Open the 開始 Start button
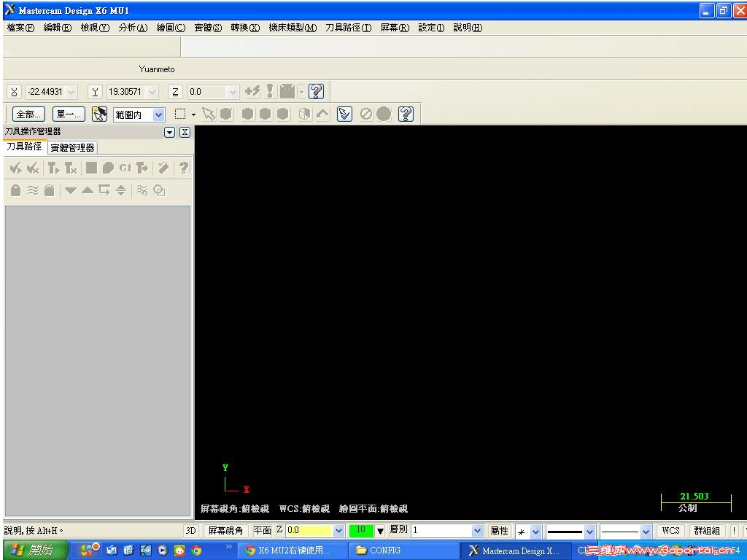 pos(34,550)
